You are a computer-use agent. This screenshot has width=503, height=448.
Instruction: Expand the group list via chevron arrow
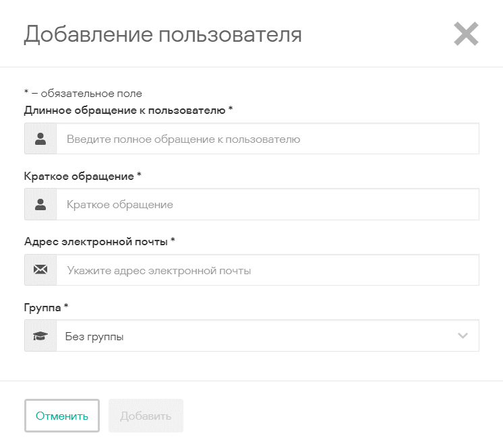463,335
